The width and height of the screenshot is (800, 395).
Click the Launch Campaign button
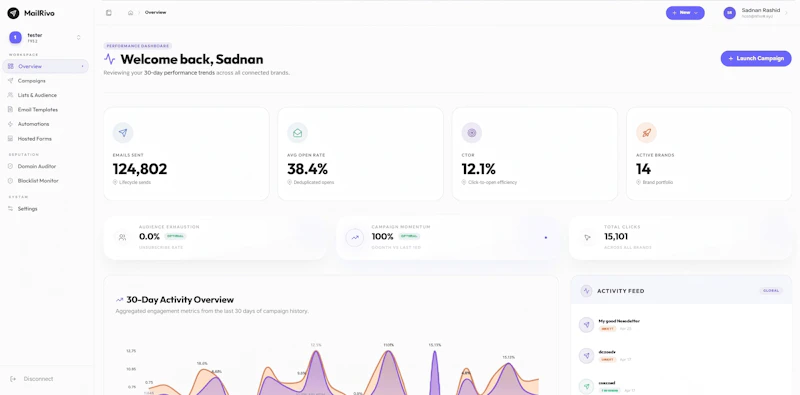[x=756, y=59]
